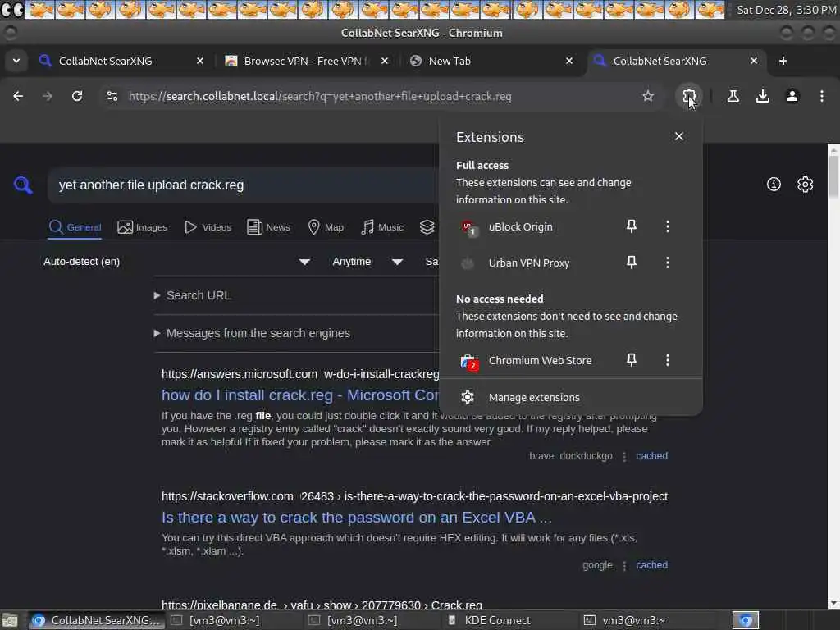
Task: Click the xeyes icon in top panel
Action: (13, 10)
